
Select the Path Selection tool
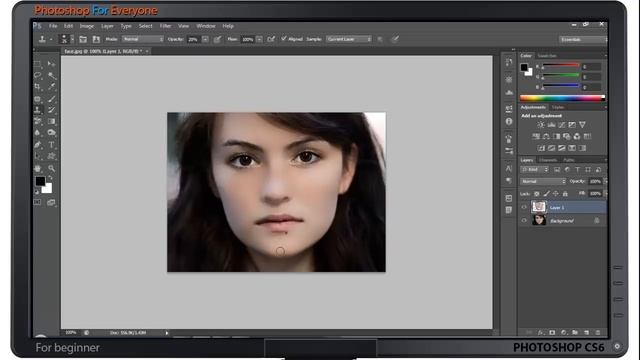[38, 156]
